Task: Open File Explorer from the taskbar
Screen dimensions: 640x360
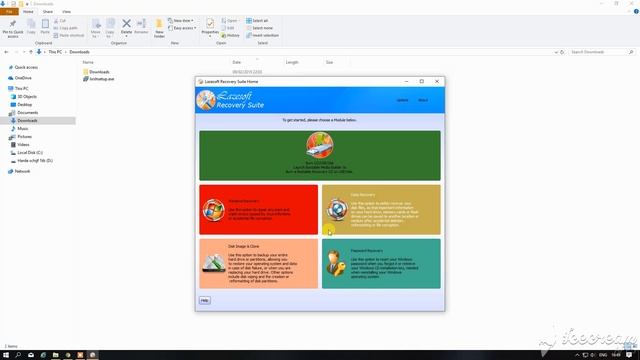Action: click(56, 355)
